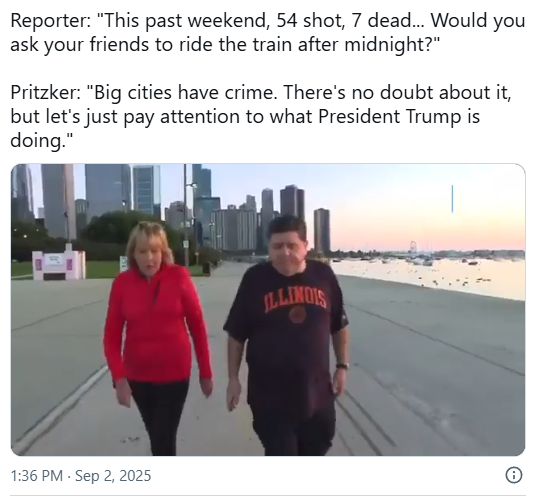The width and height of the screenshot is (538, 498).
Task: Click the man in dark Illinois shirt
Action: tap(287, 335)
